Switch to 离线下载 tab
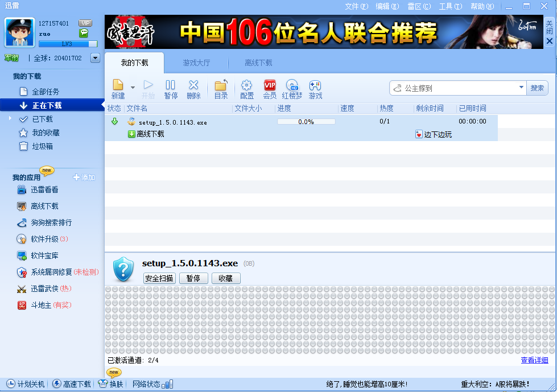The image size is (557, 392). pyautogui.click(x=258, y=63)
